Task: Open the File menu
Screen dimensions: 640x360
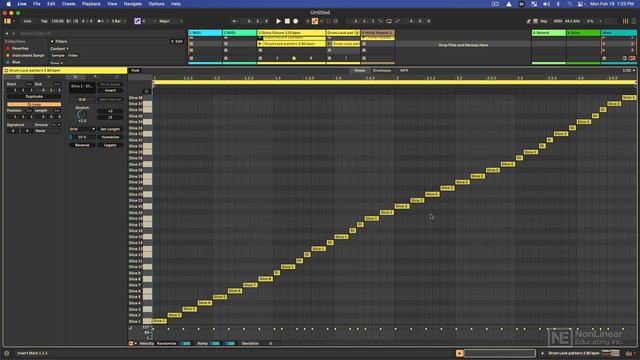Action: [37, 4]
